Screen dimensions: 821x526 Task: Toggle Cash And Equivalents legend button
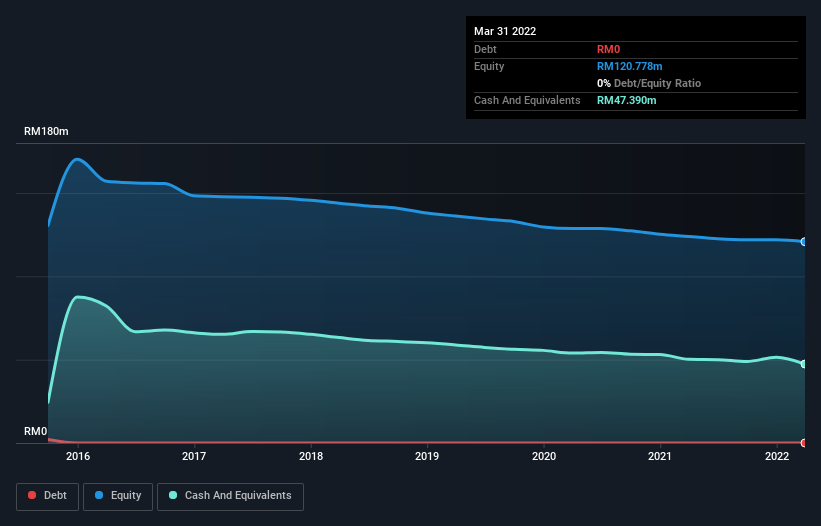[x=230, y=496]
